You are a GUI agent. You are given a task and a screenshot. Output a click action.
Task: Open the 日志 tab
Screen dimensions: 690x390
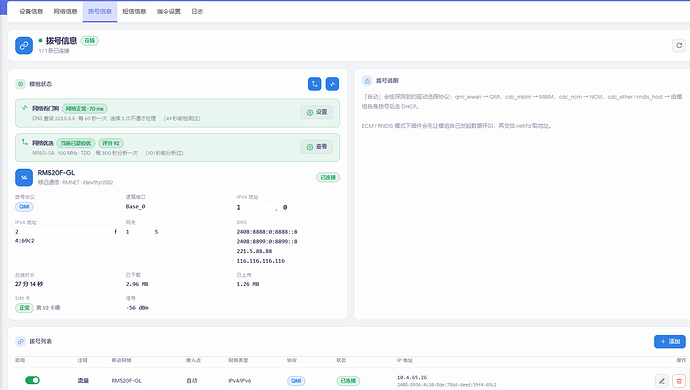tap(197, 11)
